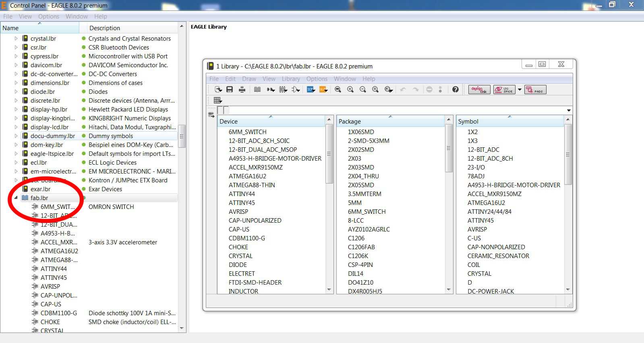Expand the ecl.lbr library entry

(x=16, y=163)
